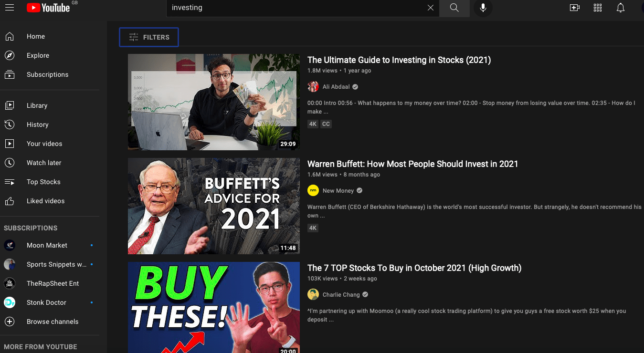Open the Ultimate Guide to Investing thumbnail
This screenshot has width=644, height=353.
[214, 102]
